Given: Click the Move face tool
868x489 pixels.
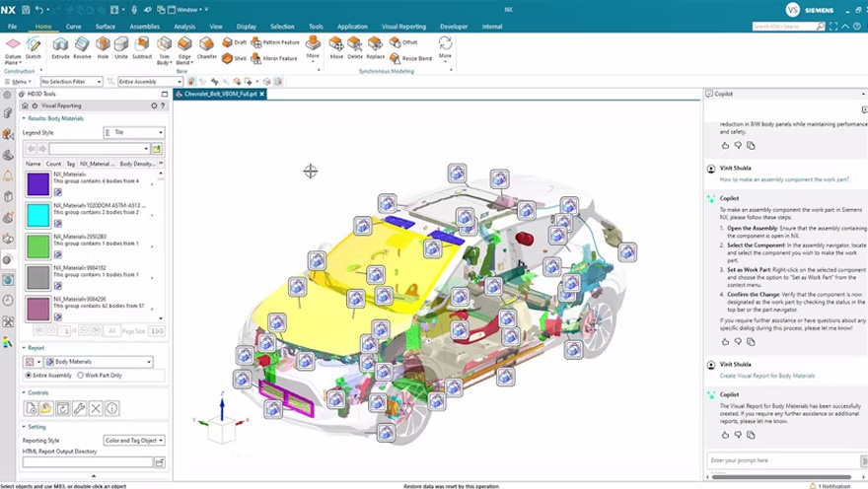Looking at the screenshot, I should coord(336,45).
